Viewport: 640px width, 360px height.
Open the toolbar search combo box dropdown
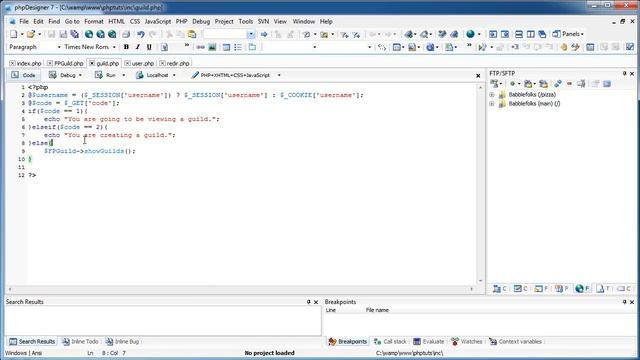click(x=251, y=34)
